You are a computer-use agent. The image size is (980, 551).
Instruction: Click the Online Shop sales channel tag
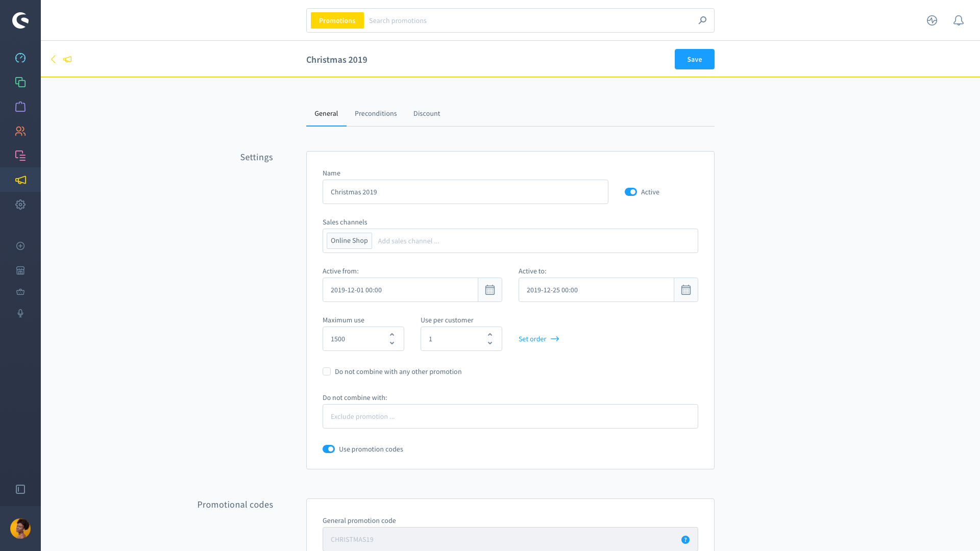click(349, 240)
